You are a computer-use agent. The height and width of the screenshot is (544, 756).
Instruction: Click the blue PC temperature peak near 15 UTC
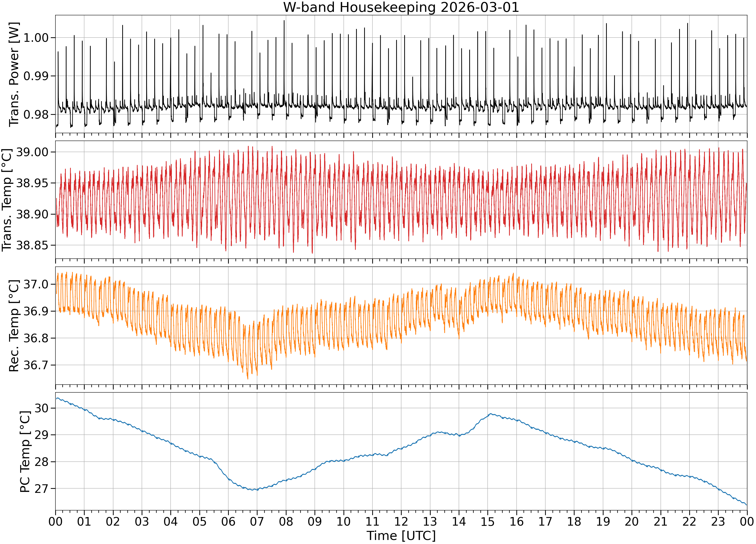491,414
